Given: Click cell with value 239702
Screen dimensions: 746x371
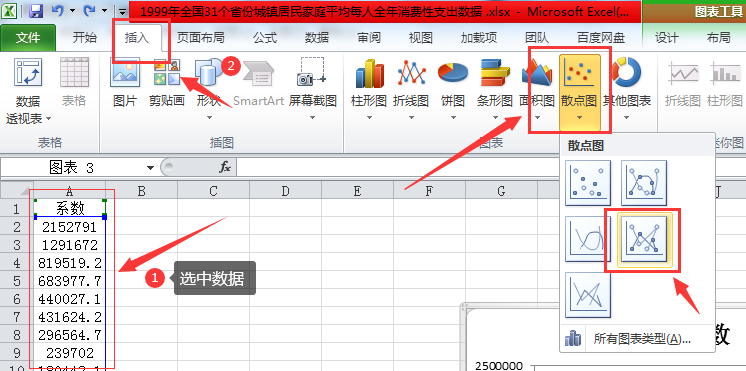Looking at the screenshot, I should tap(70, 353).
